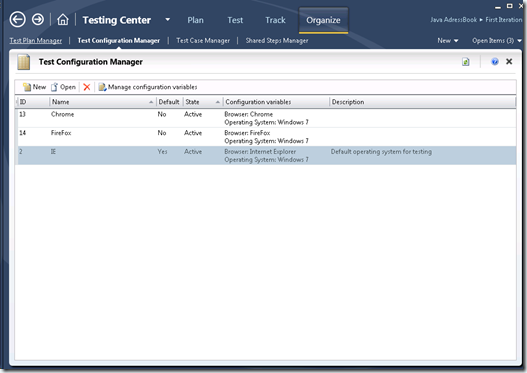Expand the New dropdown in the header

pyautogui.click(x=448, y=41)
